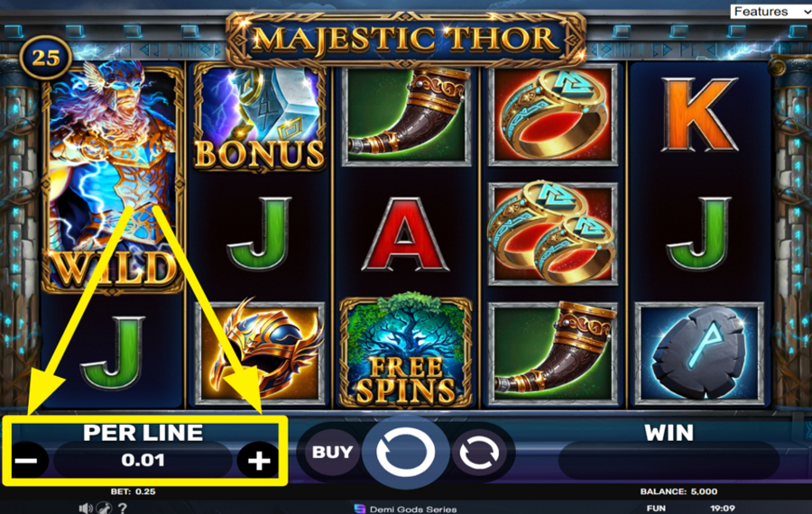This screenshot has height=514, width=812.
Task: Click the 25 paylines badge
Action: 46,58
